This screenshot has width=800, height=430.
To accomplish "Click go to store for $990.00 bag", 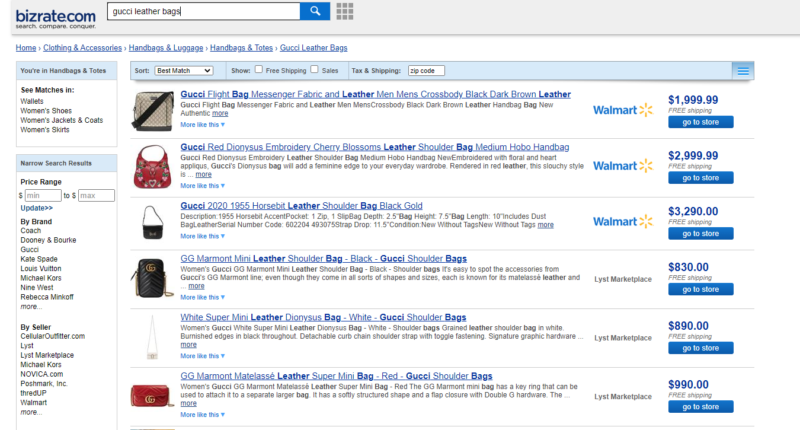I will (701, 407).
